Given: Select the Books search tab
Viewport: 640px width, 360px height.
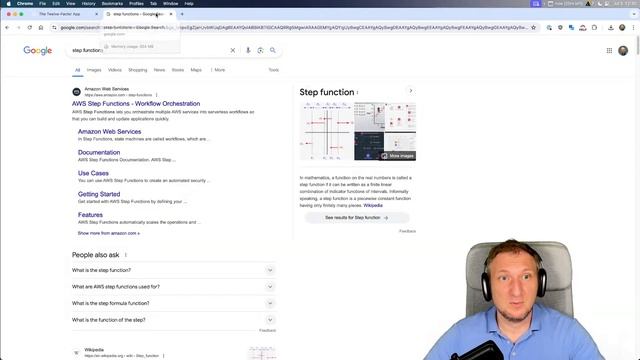Looking at the screenshot, I should pos(178,70).
